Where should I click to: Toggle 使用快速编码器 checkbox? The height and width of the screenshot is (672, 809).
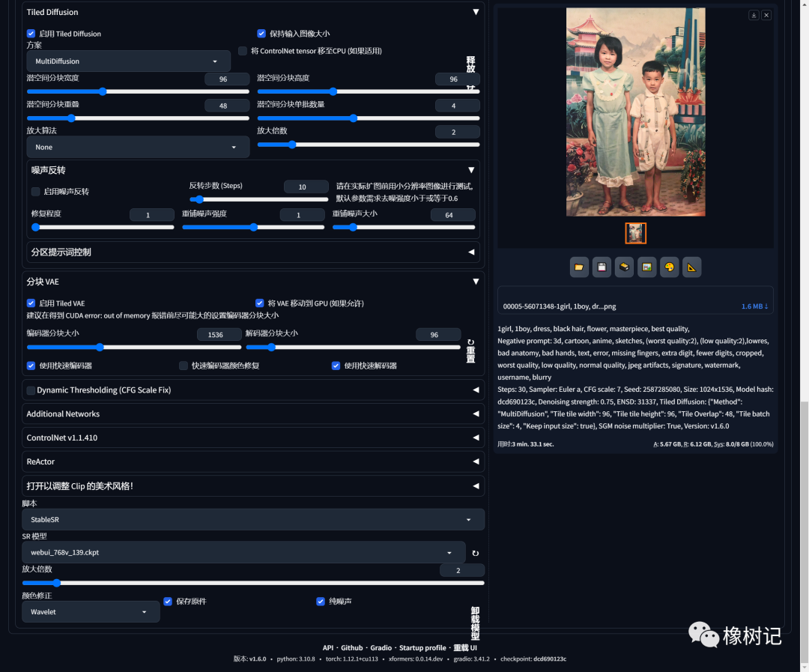click(31, 366)
